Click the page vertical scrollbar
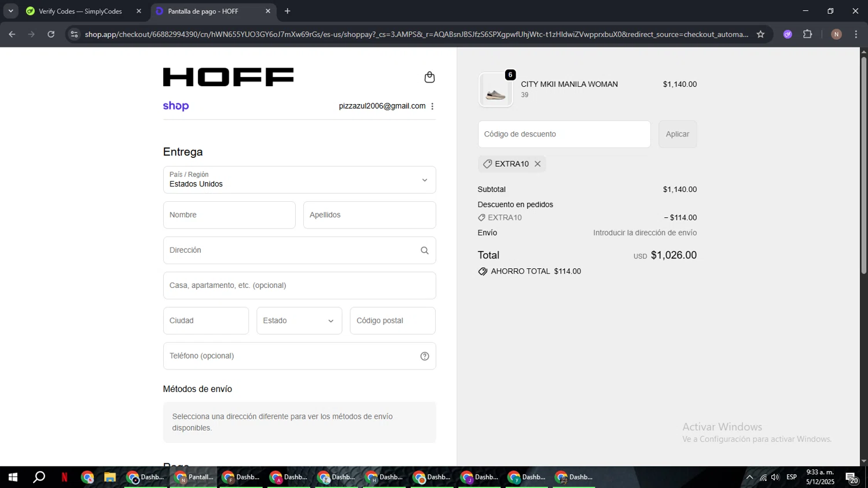This screenshot has width=868, height=488. point(863,165)
